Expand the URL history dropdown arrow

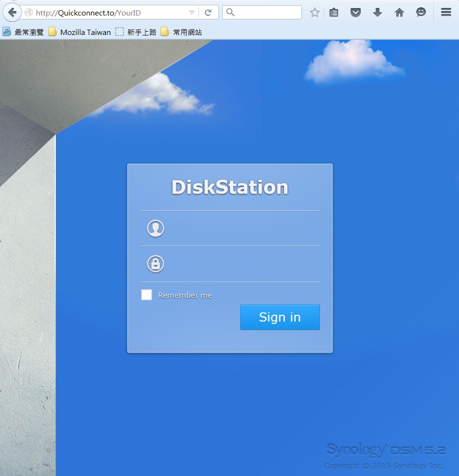[192, 13]
